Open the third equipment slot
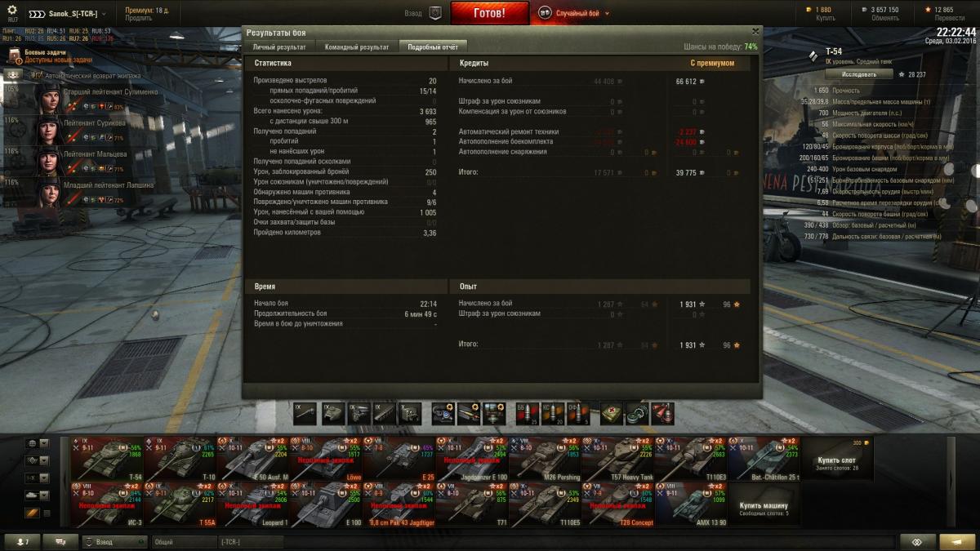This screenshot has width=980, height=551. coord(494,413)
